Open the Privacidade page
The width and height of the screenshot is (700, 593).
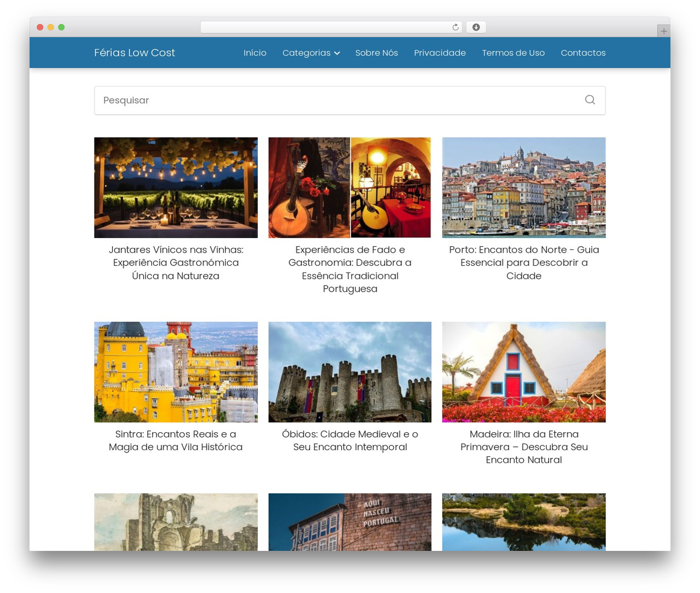[440, 53]
